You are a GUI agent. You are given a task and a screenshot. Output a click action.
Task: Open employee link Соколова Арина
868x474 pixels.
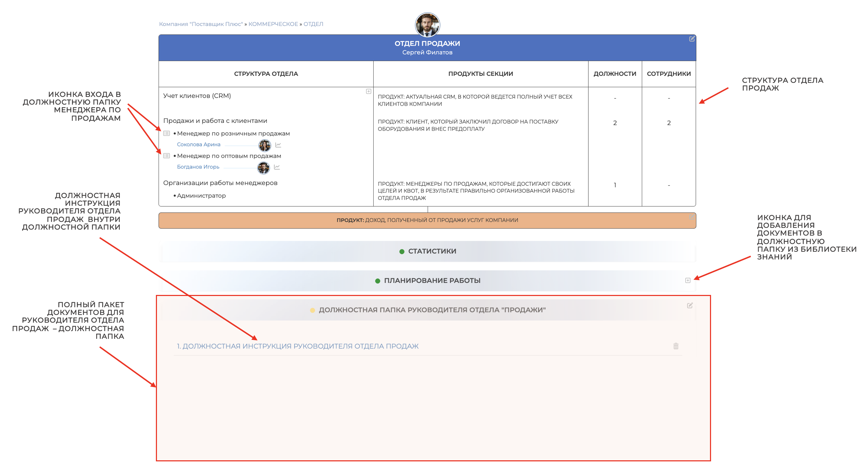tap(199, 145)
